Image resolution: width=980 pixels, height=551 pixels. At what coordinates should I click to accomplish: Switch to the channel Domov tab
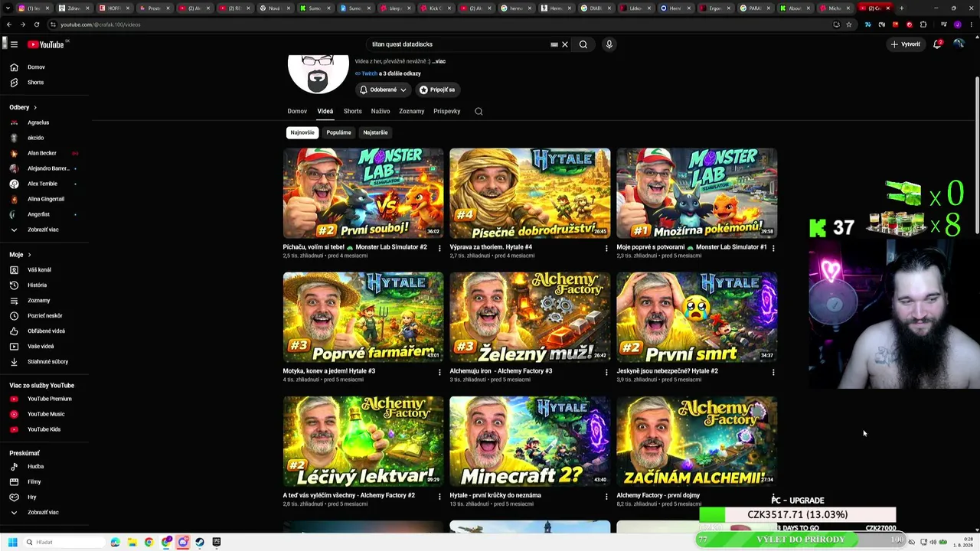coord(297,111)
